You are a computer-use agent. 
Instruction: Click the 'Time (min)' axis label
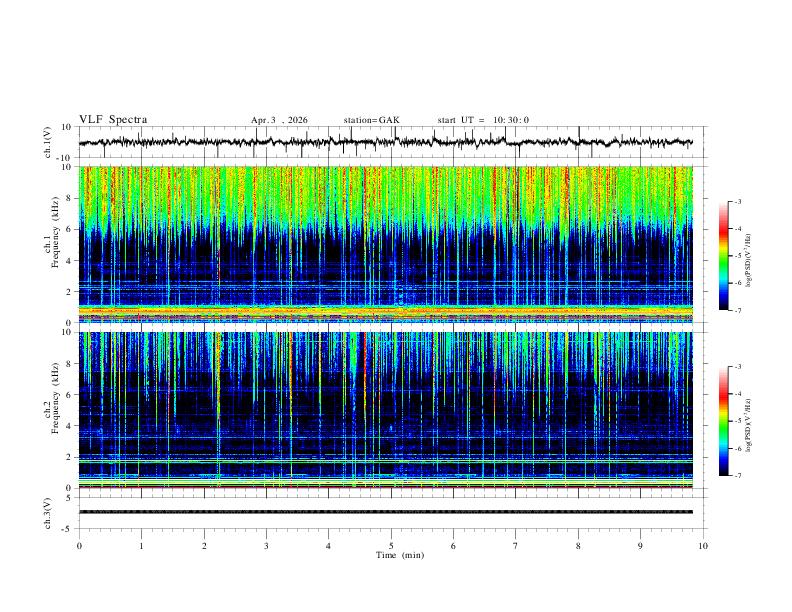(x=400, y=555)
